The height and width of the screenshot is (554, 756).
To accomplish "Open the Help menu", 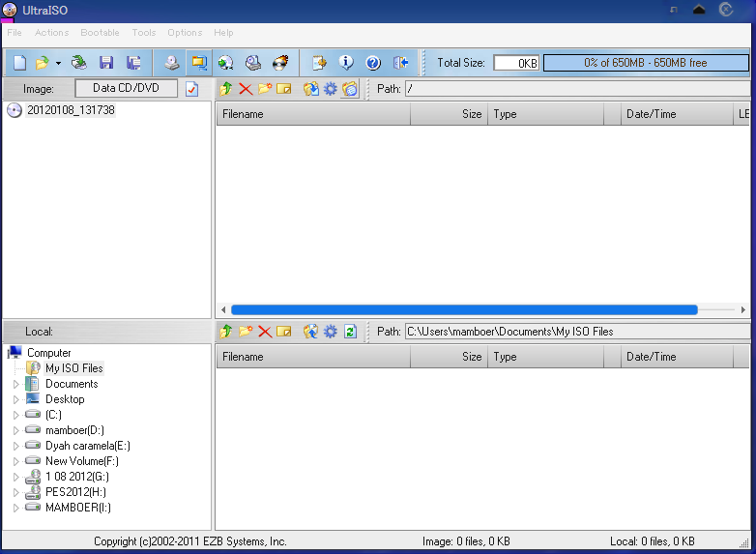I will click(x=223, y=33).
